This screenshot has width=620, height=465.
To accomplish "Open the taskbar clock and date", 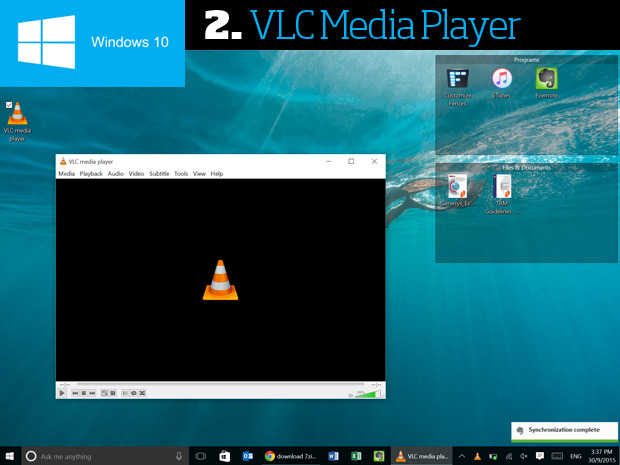I will (x=601, y=456).
